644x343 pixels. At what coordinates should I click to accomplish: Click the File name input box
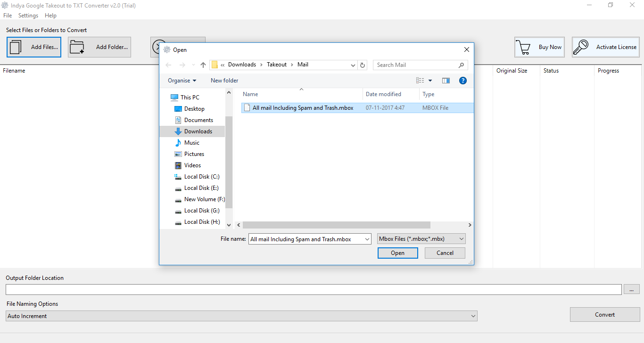[306, 239]
